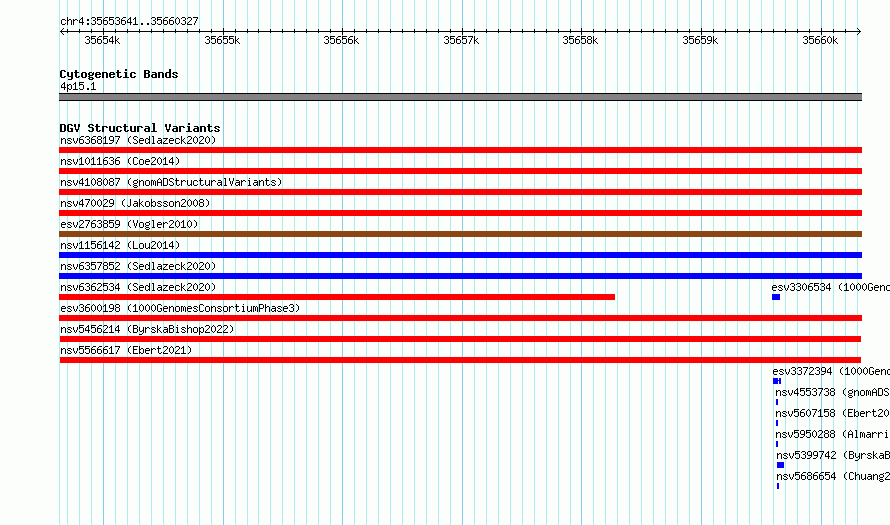Click the shorter red bar for nsv6362534

point(337,297)
